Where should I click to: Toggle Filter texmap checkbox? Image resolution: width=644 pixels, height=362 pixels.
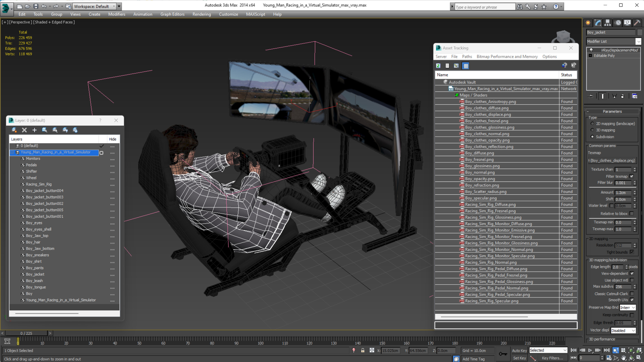(x=632, y=176)
